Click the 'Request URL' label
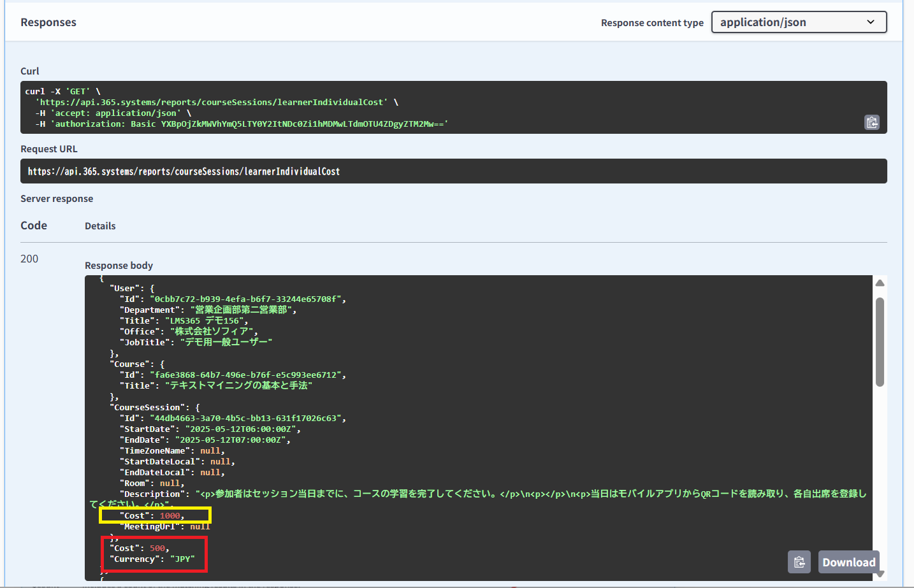 [x=49, y=149]
